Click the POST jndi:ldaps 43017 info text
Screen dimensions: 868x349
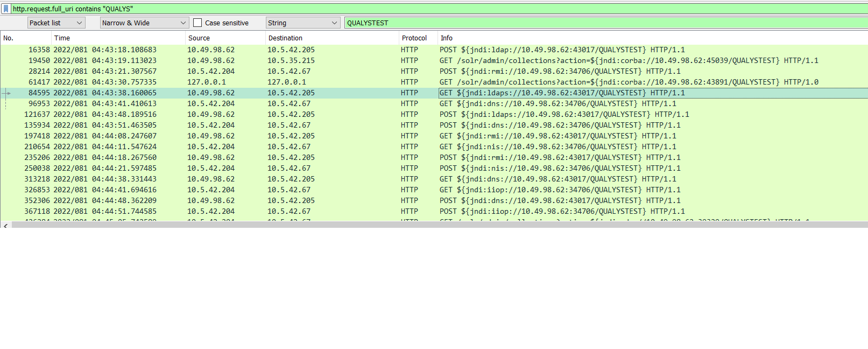564,114
